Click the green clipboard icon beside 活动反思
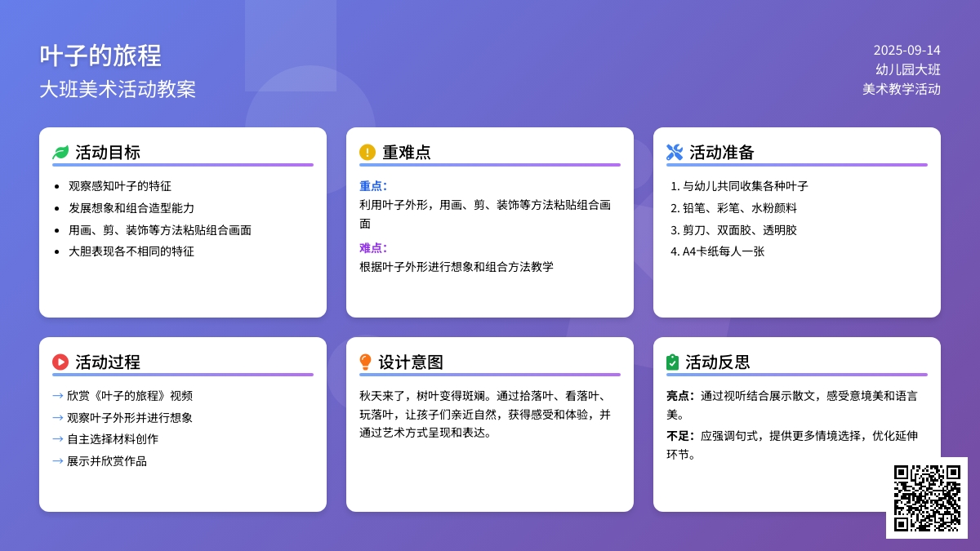 tap(673, 362)
